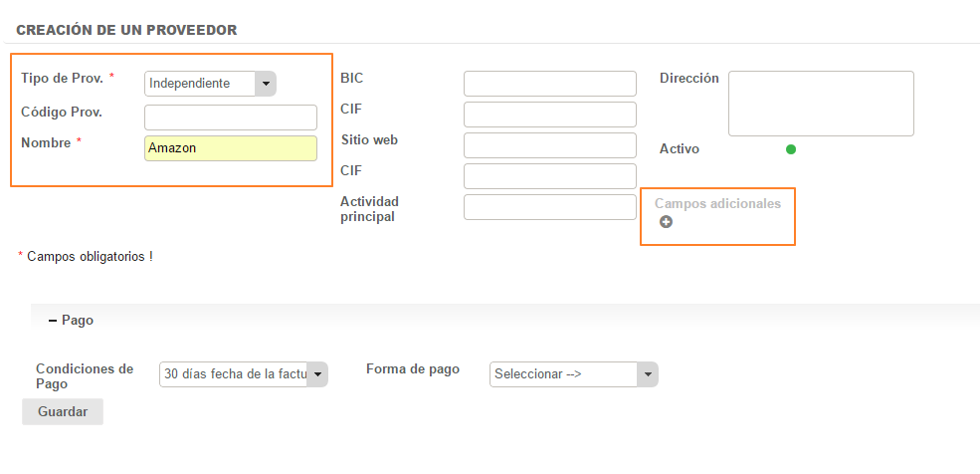Click inside the Dirección text area
Screen dimensions: 980x474
[820, 104]
